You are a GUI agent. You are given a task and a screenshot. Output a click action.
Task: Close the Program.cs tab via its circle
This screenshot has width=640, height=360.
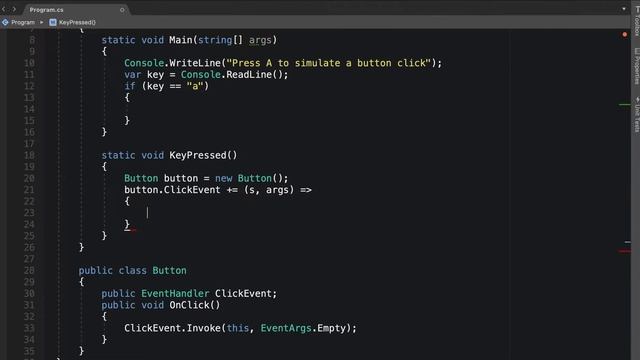(x=122, y=10)
